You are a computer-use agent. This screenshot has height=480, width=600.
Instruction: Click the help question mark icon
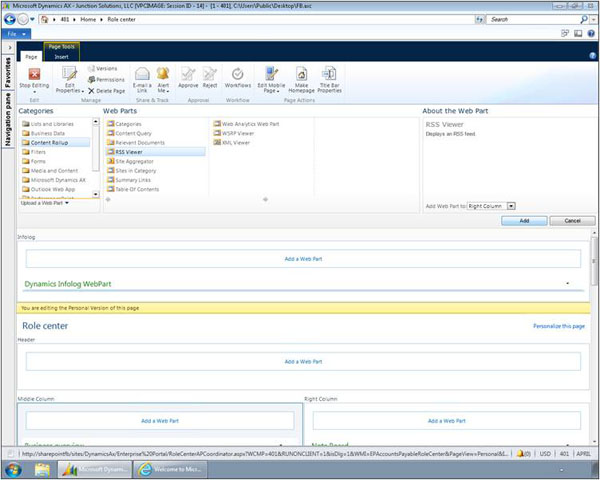591,34
